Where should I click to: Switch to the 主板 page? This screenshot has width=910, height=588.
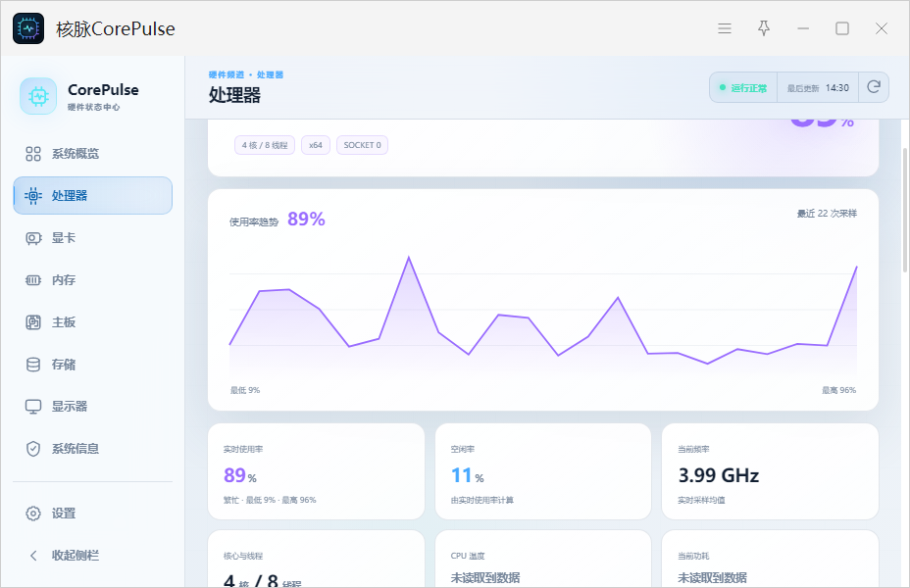(x=93, y=322)
